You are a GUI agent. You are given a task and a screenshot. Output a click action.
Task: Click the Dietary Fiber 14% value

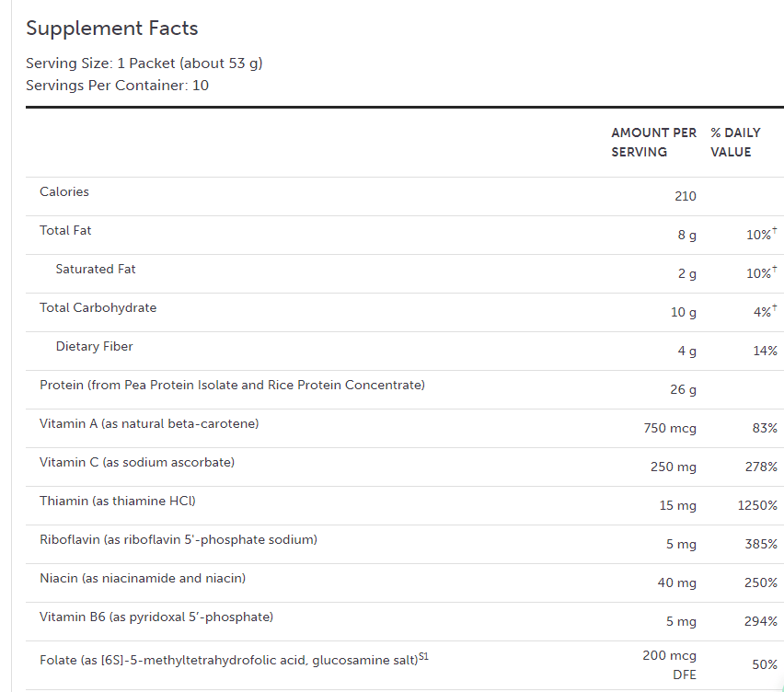coord(765,352)
